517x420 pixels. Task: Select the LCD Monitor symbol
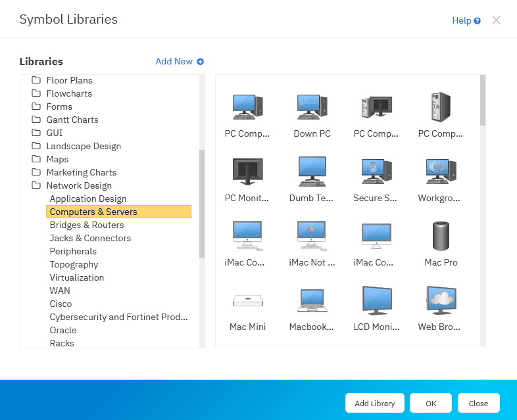pos(376,300)
